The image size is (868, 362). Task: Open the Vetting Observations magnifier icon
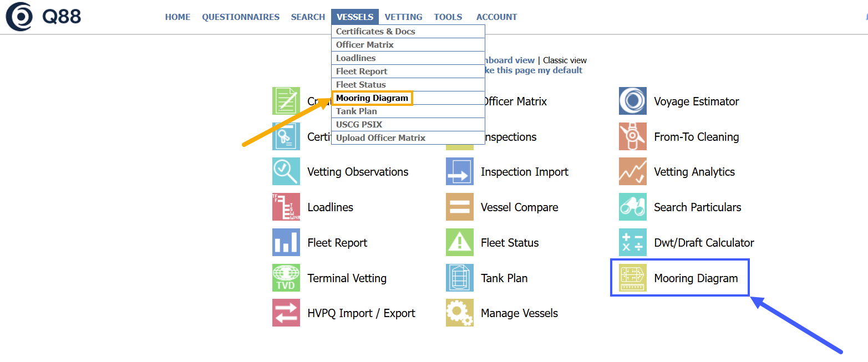click(x=286, y=172)
